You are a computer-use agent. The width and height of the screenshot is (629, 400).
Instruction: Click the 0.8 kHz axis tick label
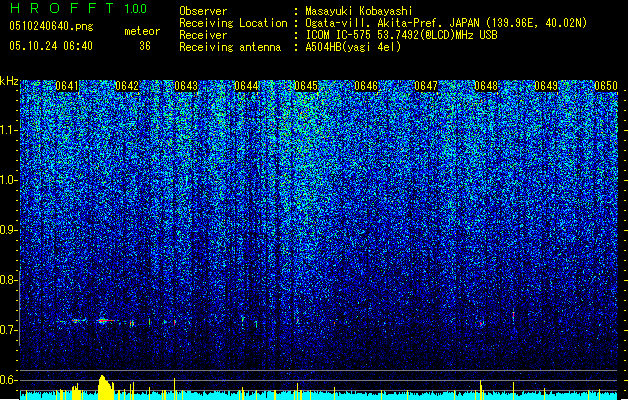[9, 280]
